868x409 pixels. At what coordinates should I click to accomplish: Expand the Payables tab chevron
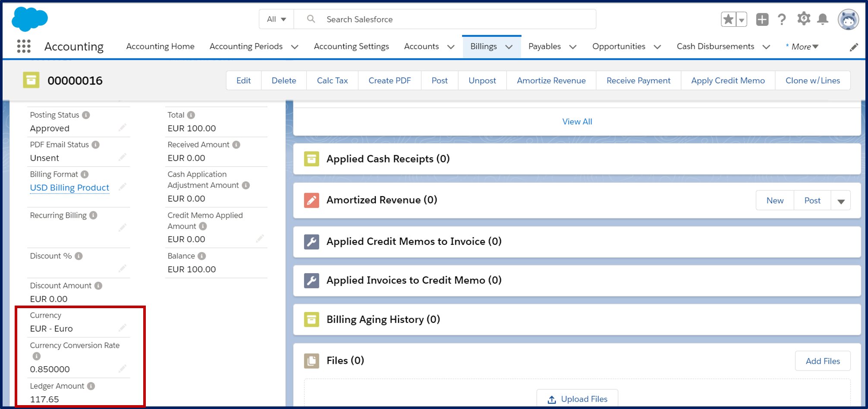[x=573, y=47]
